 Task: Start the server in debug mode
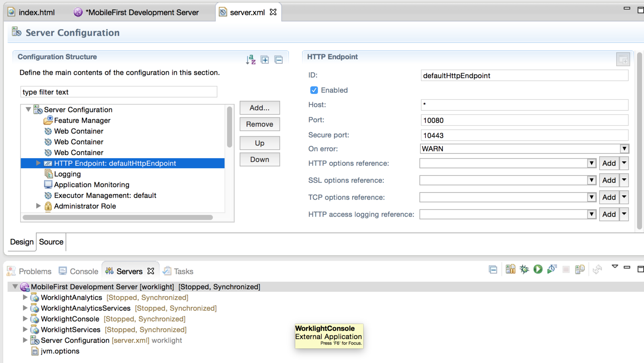[524, 269]
